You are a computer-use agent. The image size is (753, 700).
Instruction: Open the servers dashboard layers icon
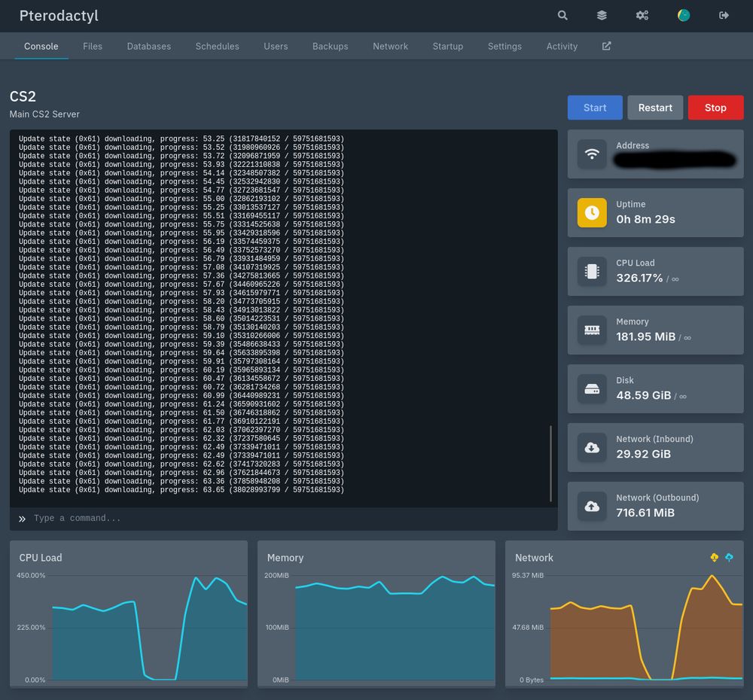(x=602, y=15)
